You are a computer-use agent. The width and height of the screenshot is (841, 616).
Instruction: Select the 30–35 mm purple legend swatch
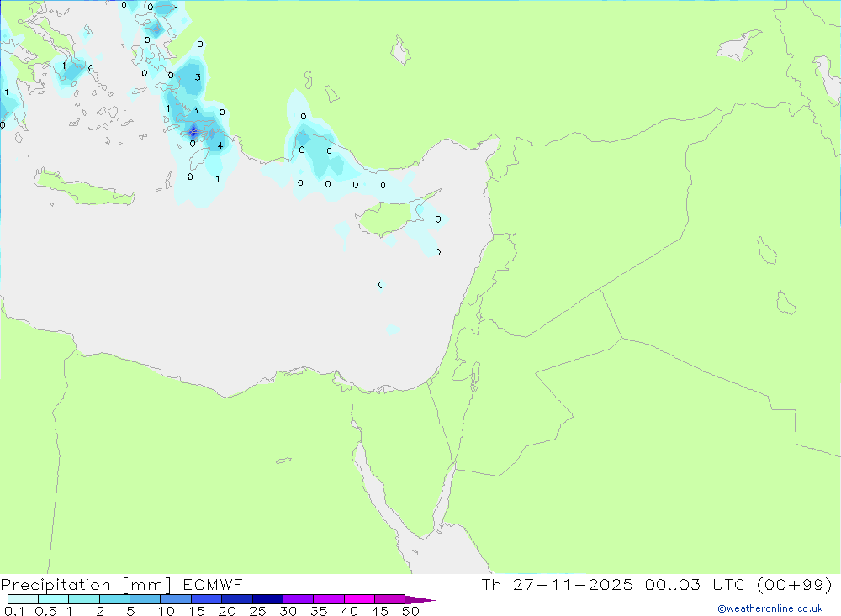[298, 599]
